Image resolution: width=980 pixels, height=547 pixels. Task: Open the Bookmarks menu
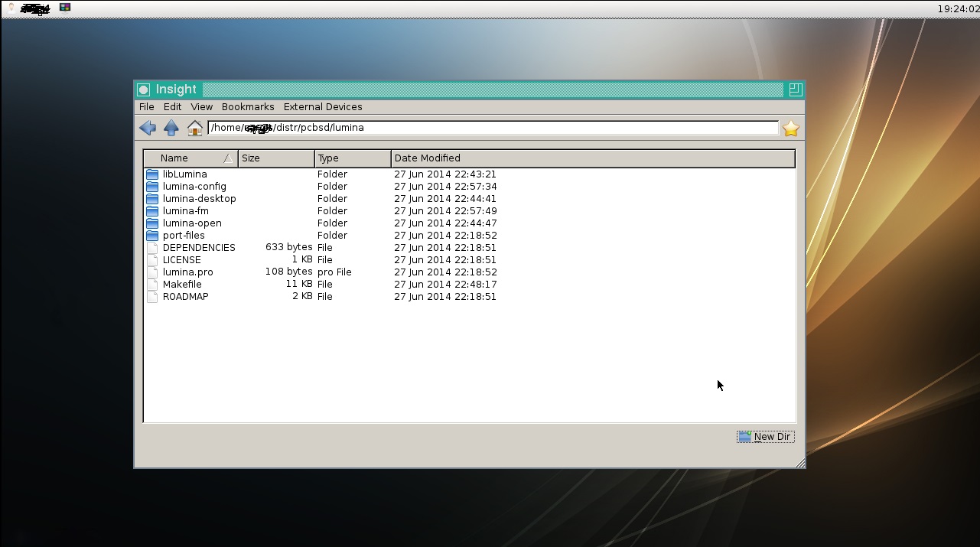point(248,107)
